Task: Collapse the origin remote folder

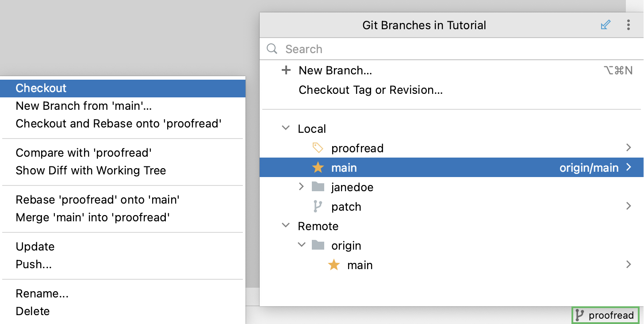Action: pos(302,245)
